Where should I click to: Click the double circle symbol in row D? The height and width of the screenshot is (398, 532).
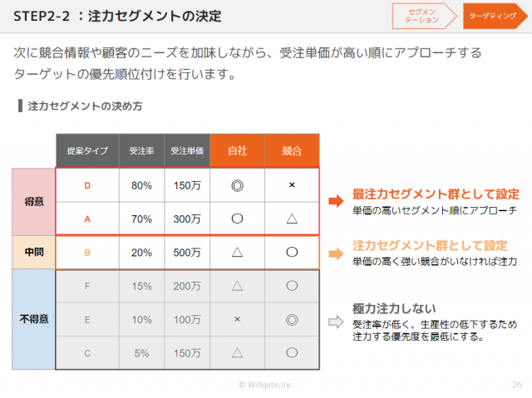tap(237, 185)
